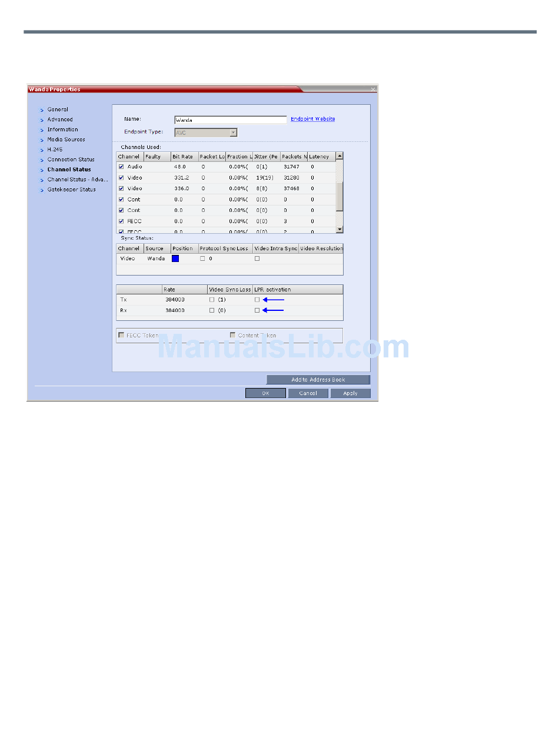Click the arrow icon beside Gatekeeper Status
The image size is (559, 756).
[x=42, y=190]
